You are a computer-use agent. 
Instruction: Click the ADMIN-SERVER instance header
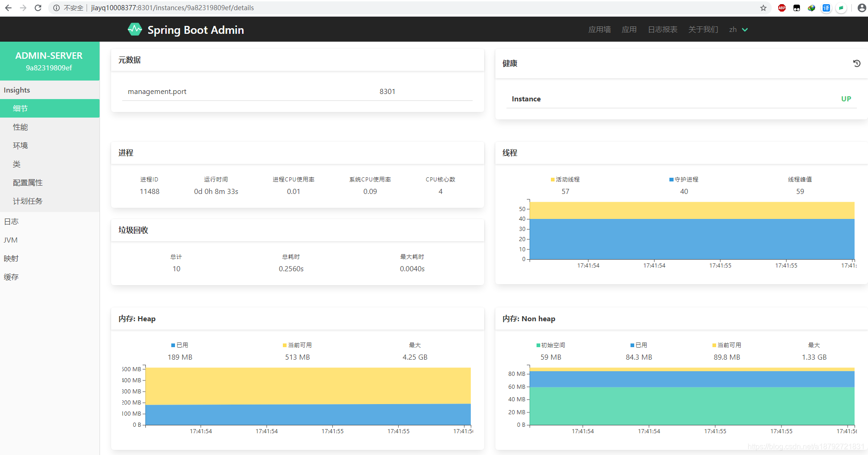tap(50, 61)
